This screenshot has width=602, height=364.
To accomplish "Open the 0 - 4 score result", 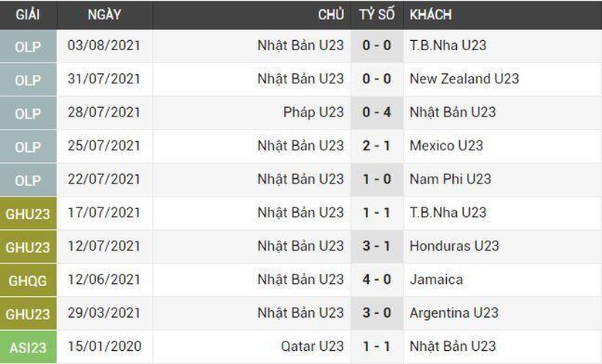I will click(x=377, y=113).
